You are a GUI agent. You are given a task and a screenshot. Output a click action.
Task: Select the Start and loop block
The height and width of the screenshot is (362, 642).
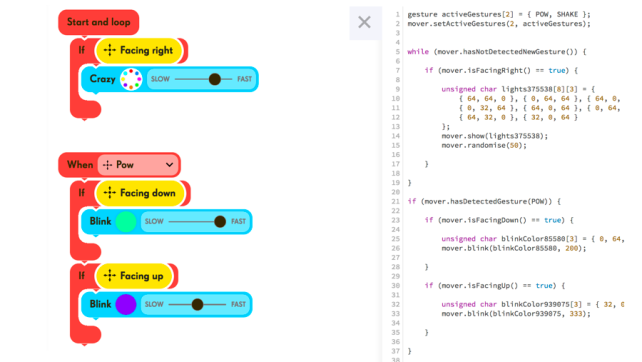click(x=99, y=22)
